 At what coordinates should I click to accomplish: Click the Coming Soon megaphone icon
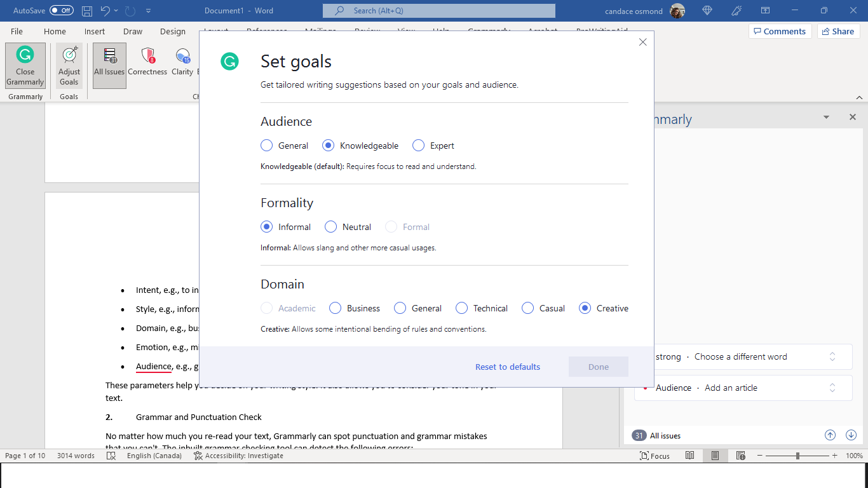(736, 11)
